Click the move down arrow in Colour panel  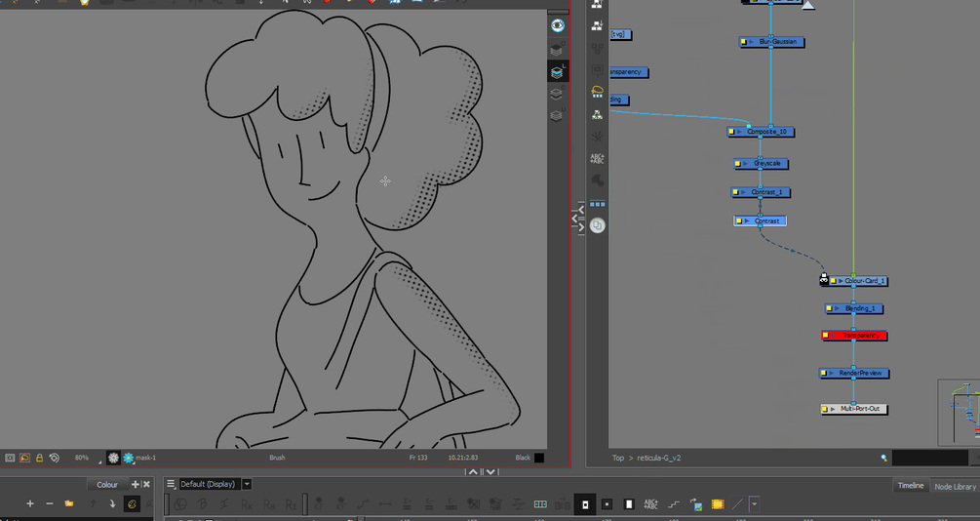pos(112,503)
